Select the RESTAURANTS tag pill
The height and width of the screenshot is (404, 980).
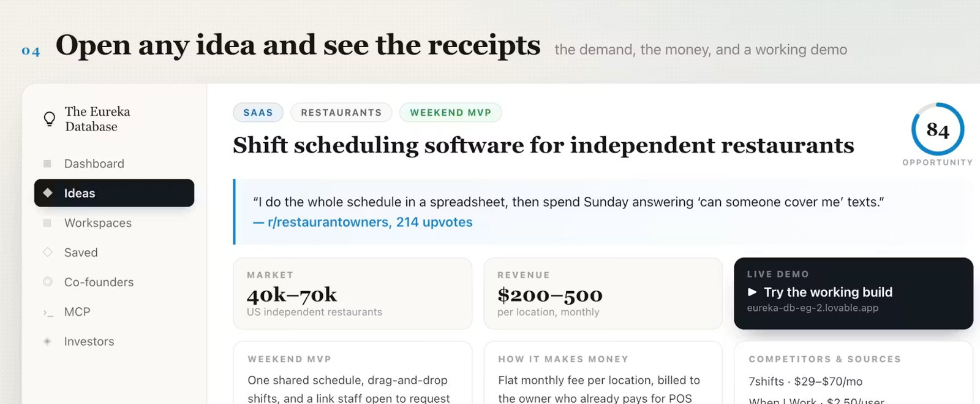(341, 113)
